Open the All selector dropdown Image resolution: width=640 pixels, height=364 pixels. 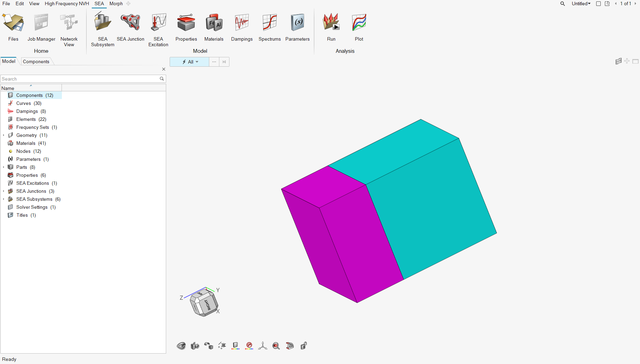tap(190, 62)
